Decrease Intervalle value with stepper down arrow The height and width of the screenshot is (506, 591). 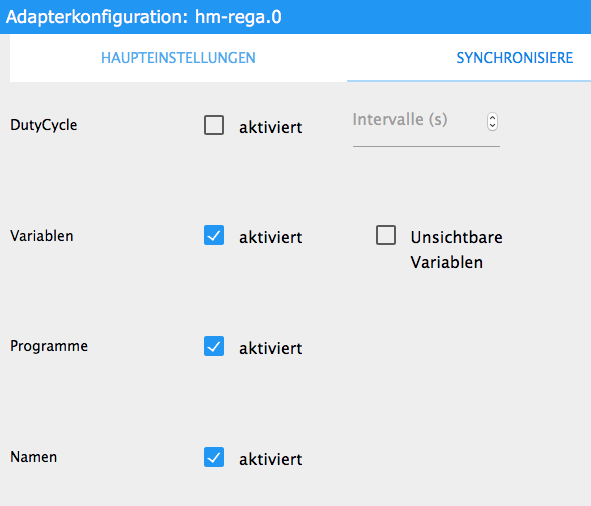click(492, 126)
